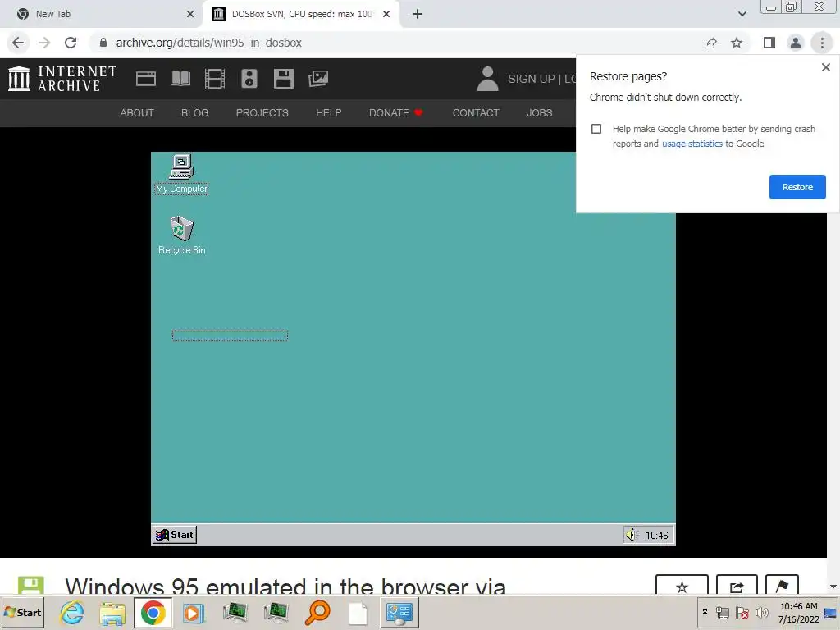The width and height of the screenshot is (840, 630).
Task: Click the Windows 95 volume tray icon
Action: click(632, 535)
